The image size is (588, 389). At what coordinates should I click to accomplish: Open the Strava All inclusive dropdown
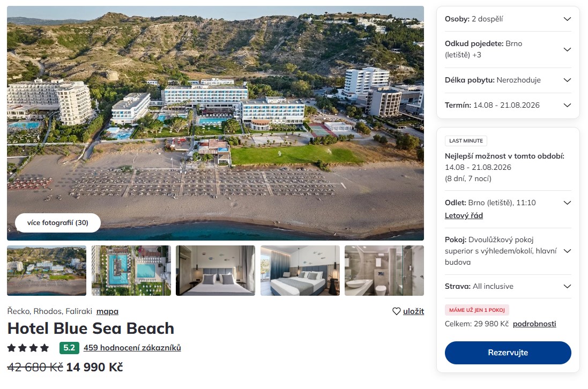pos(508,286)
